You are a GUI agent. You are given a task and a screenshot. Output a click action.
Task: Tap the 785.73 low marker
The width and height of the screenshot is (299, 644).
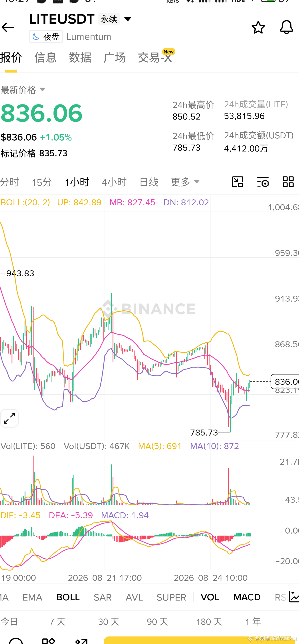pyautogui.click(x=204, y=432)
